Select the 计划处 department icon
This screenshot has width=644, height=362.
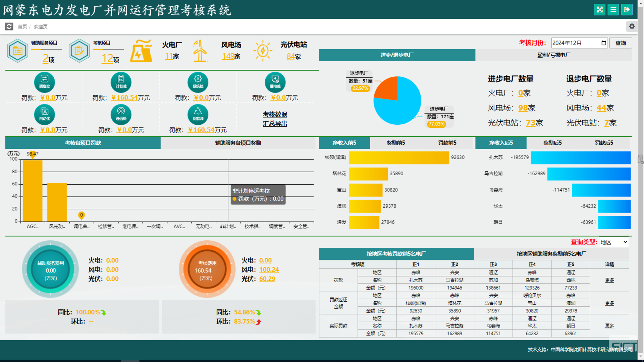click(x=121, y=82)
